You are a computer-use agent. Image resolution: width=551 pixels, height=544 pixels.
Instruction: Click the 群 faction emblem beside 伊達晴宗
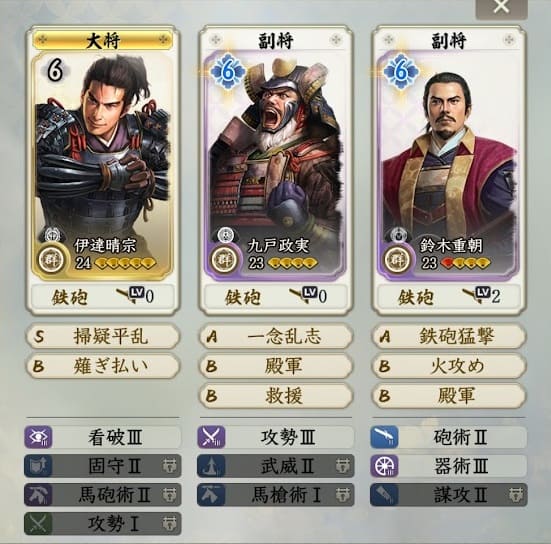[x=51, y=260]
